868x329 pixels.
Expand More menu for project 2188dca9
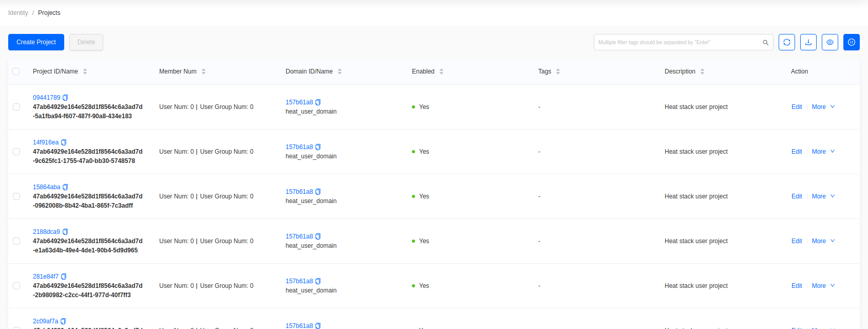click(x=823, y=241)
